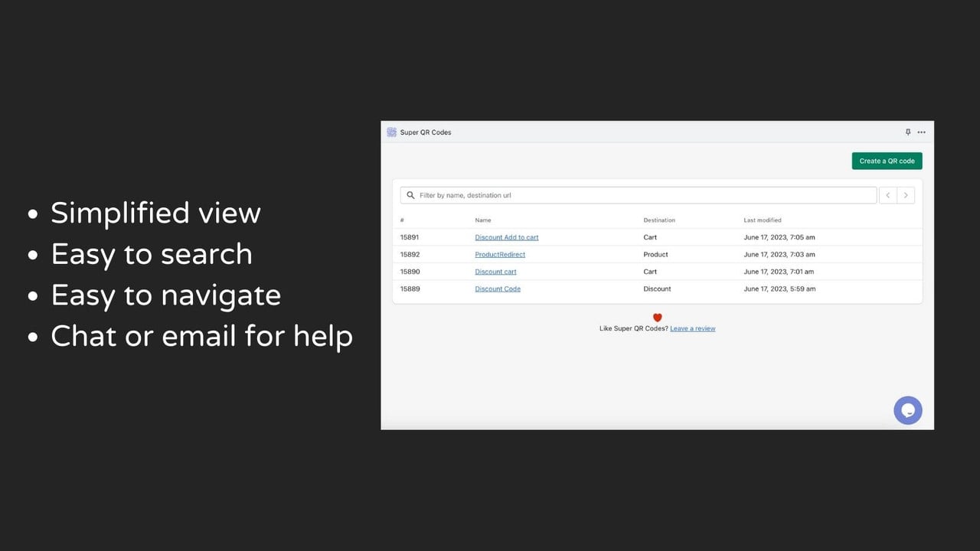Go to previous page of results

coord(888,195)
